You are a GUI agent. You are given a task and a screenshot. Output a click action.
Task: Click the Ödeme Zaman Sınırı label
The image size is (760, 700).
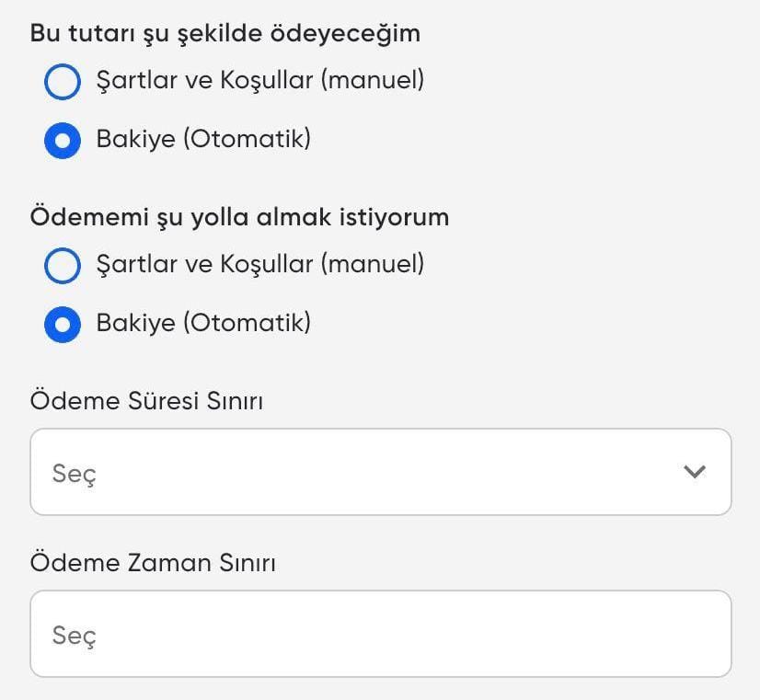(x=154, y=563)
